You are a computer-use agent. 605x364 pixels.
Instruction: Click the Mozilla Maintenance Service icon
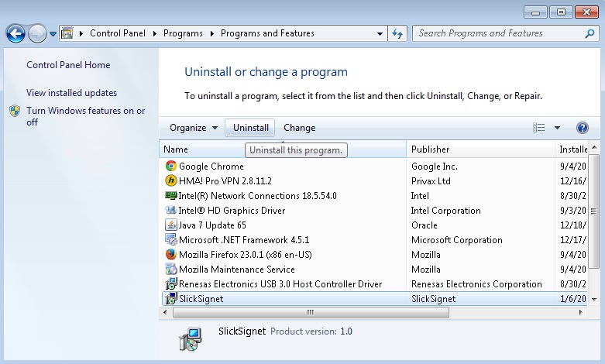(171, 269)
